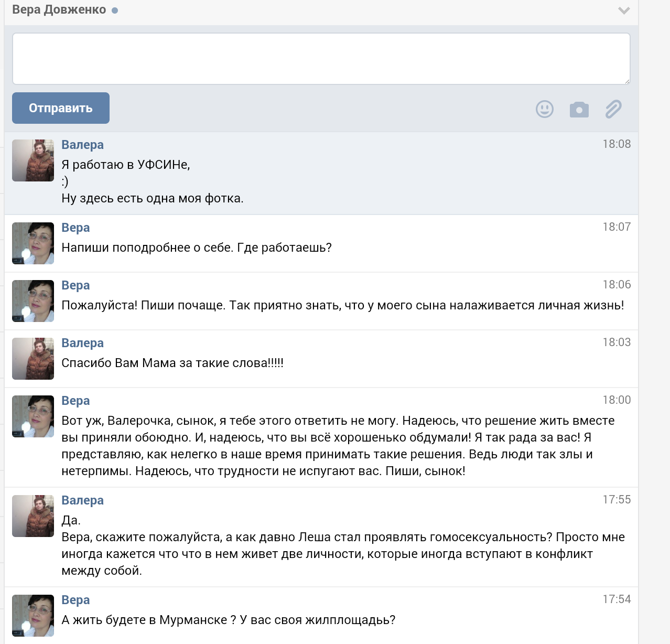Expand the chevron menu next to Вера Довженко

[624, 10]
